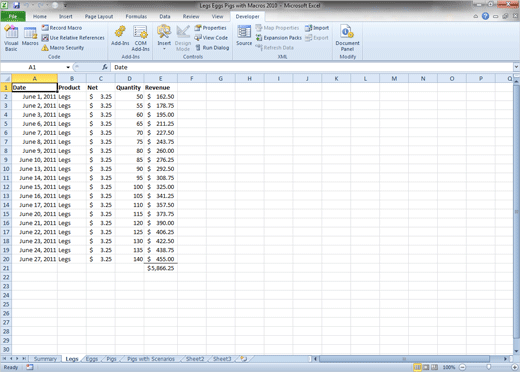Click the Select All corner
This screenshot has height=372, width=520.
(6, 79)
